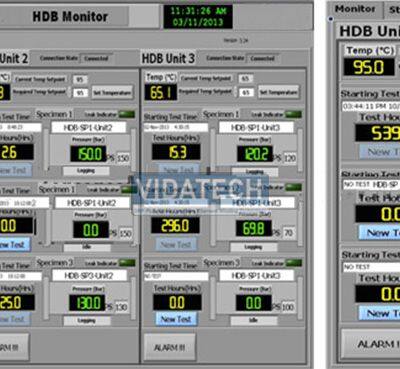
Task: Click the 65.1 temperature readout for Unit 3
Action: pyautogui.click(x=161, y=92)
